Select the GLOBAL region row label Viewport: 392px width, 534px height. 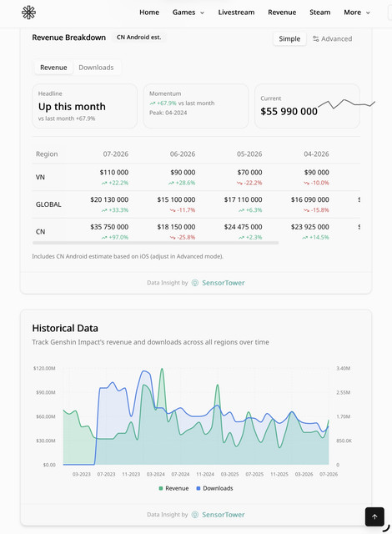48,204
